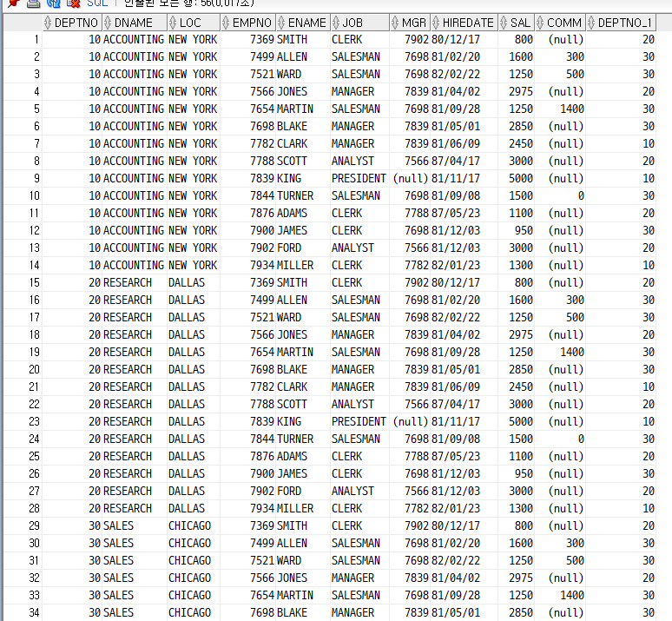Viewport: 672px width, 621px height.
Task: Click the delete icon with red X
Action: 74,3
